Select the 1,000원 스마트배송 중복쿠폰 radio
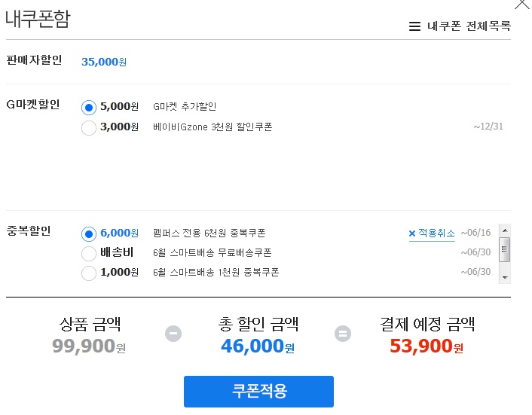The width and height of the screenshot is (532, 415). coord(89,273)
